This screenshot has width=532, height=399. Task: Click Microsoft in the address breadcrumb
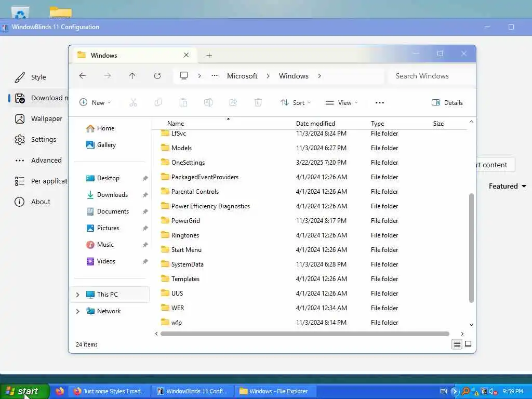(x=242, y=76)
